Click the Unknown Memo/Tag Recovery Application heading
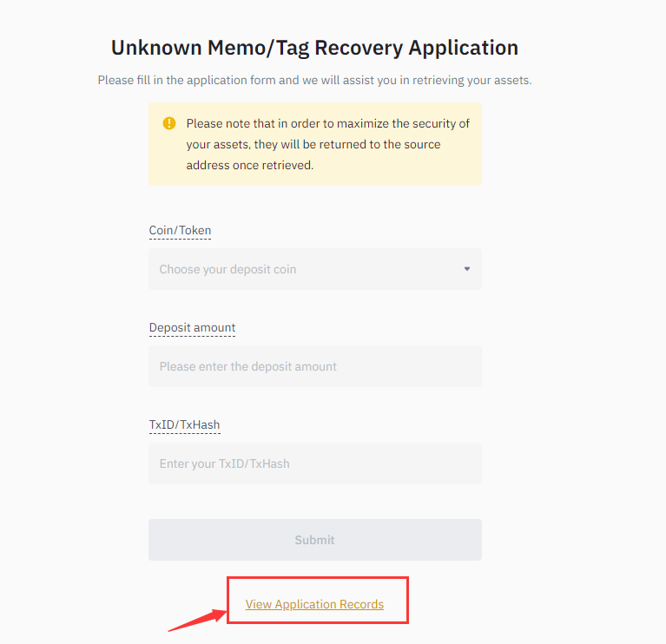Screen dimensions: 666x644 314,48
